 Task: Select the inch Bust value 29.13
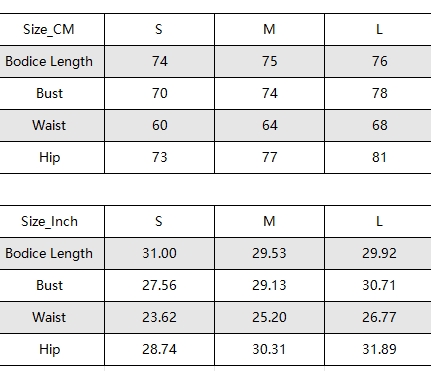click(269, 285)
